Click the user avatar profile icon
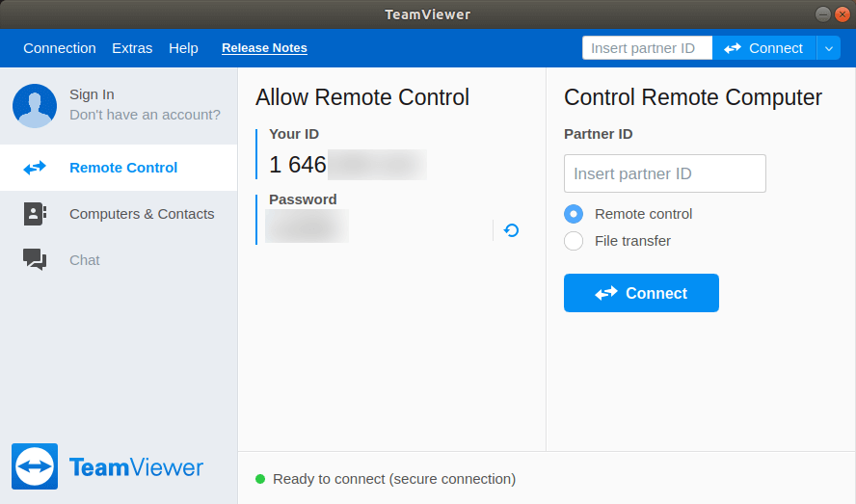The height and width of the screenshot is (504, 856). (x=35, y=105)
